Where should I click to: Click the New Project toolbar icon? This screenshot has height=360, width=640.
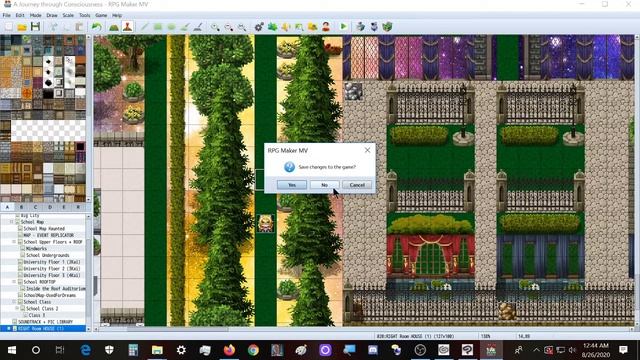point(9,27)
